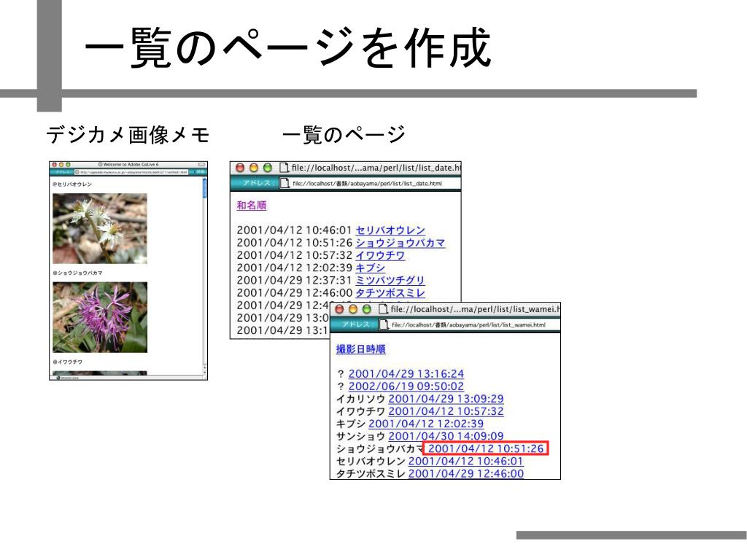Click the vertical scrollbar in GoLive window
Screen dimensions: 747x560
(205, 275)
